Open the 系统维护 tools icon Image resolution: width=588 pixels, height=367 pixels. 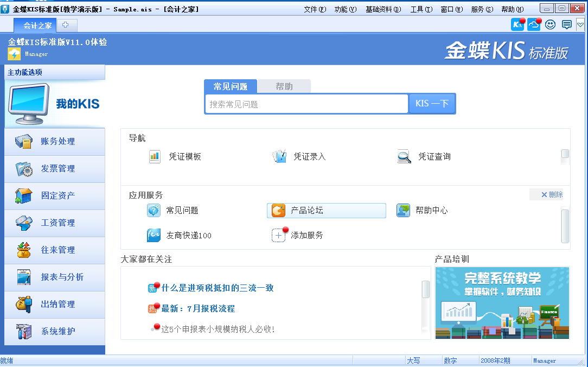click(x=24, y=331)
